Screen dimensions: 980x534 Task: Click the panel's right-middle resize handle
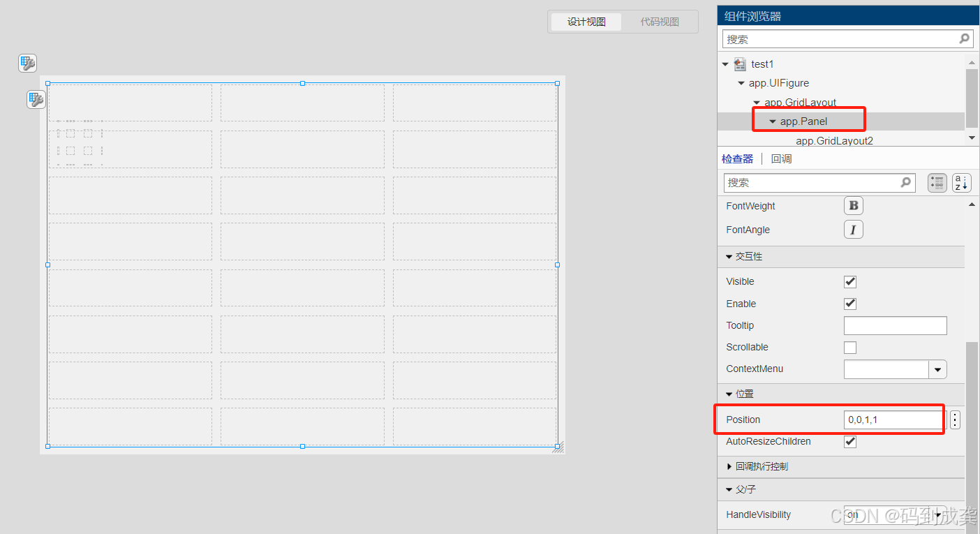pos(557,265)
